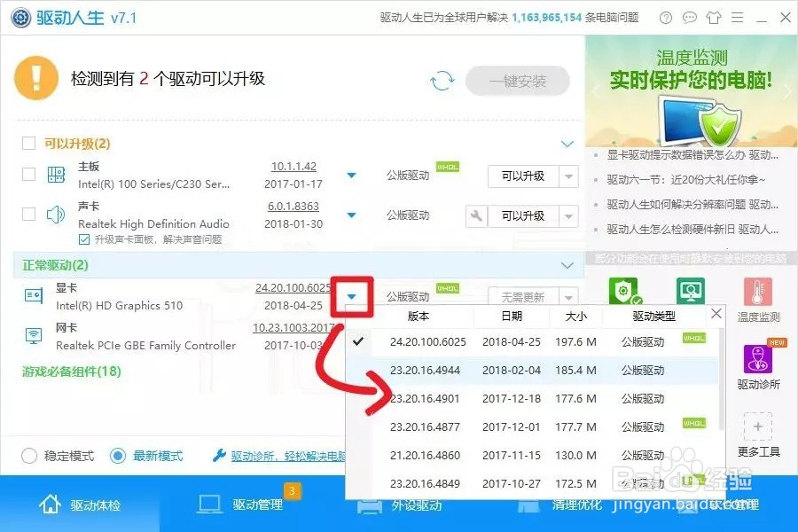The height and width of the screenshot is (532, 798).
Task: Open the feedback chat bubble icon
Action: (690, 18)
